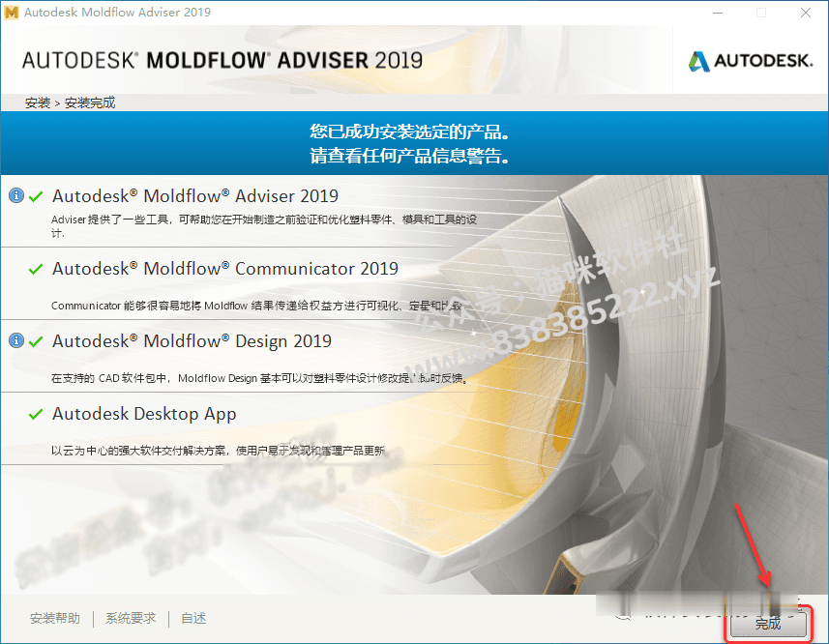Click the Communicator description starting 'Communicator 能够很容易地'
829x644 pixels.
[x=256, y=306]
